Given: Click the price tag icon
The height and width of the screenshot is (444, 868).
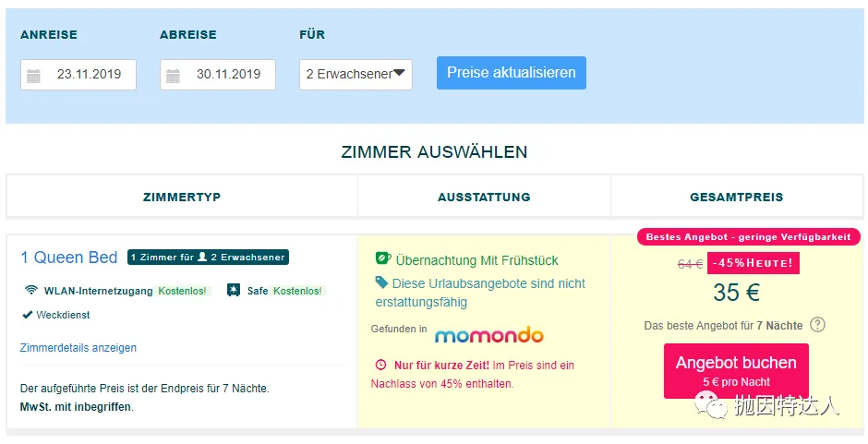Looking at the screenshot, I should point(381,282).
